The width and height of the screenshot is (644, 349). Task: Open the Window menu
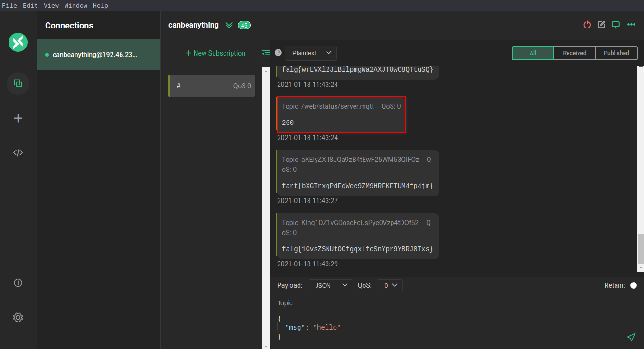pos(76,6)
